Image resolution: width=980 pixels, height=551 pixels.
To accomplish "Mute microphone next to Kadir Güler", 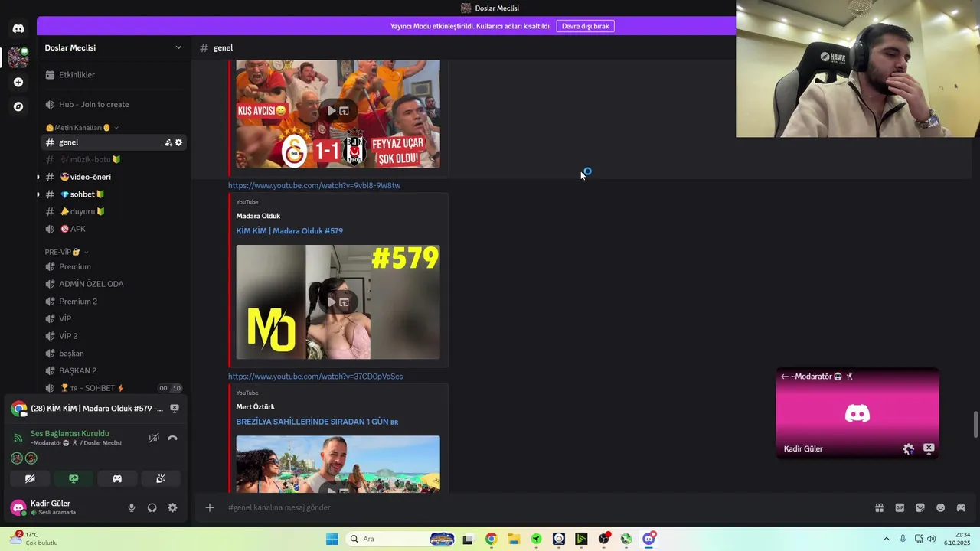I will point(132,507).
